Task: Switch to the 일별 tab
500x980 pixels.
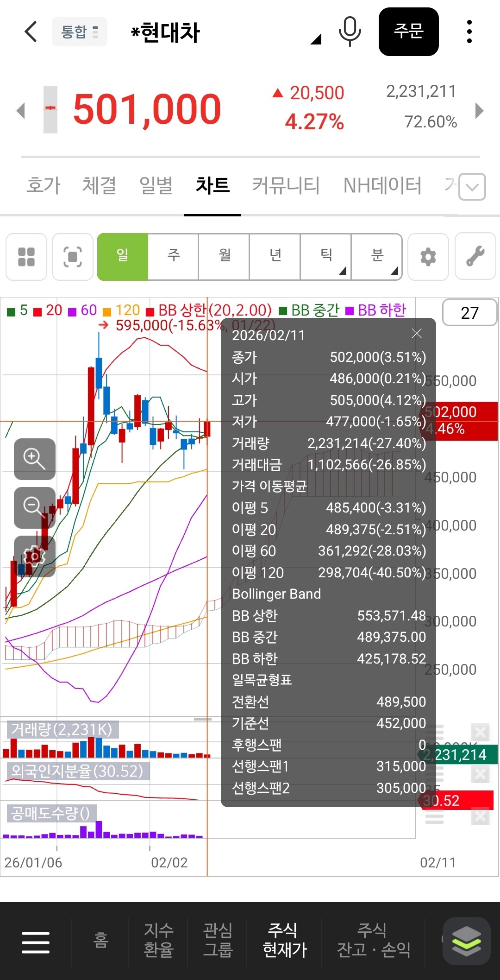Action: pos(156,185)
